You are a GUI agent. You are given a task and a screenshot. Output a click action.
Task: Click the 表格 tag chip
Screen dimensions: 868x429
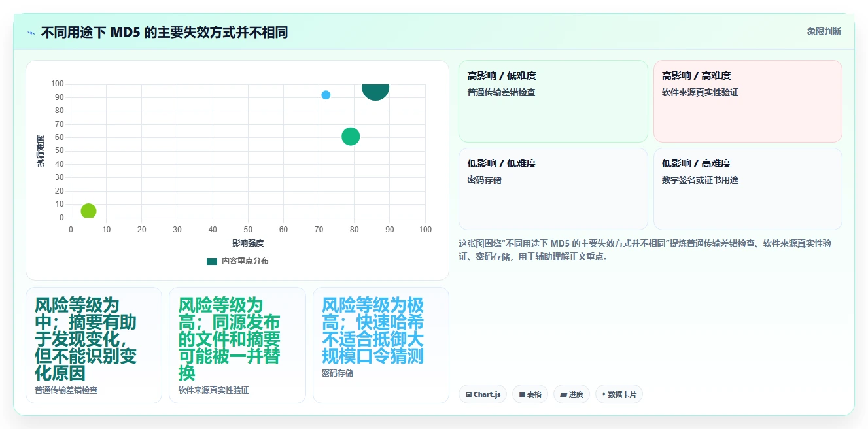pyautogui.click(x=530, y=394)
